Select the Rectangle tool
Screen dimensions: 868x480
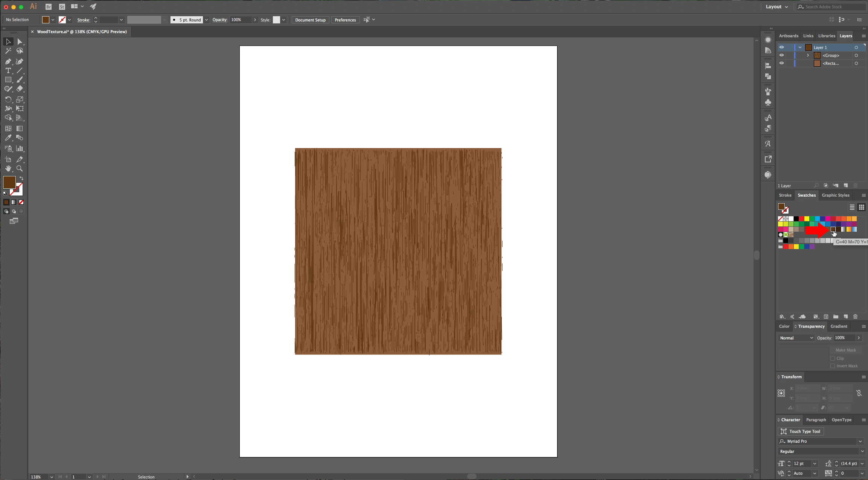[8, 79]
